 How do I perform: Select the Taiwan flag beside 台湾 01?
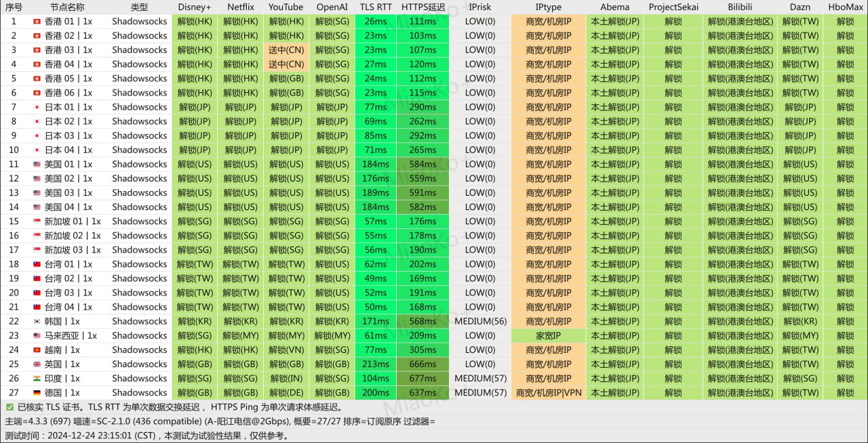pyautogui.click(x=37, y=264)
